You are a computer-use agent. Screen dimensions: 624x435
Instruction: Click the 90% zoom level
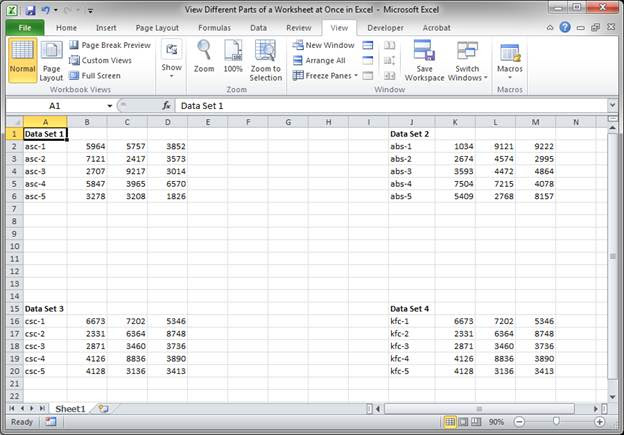tap(496, 422)
